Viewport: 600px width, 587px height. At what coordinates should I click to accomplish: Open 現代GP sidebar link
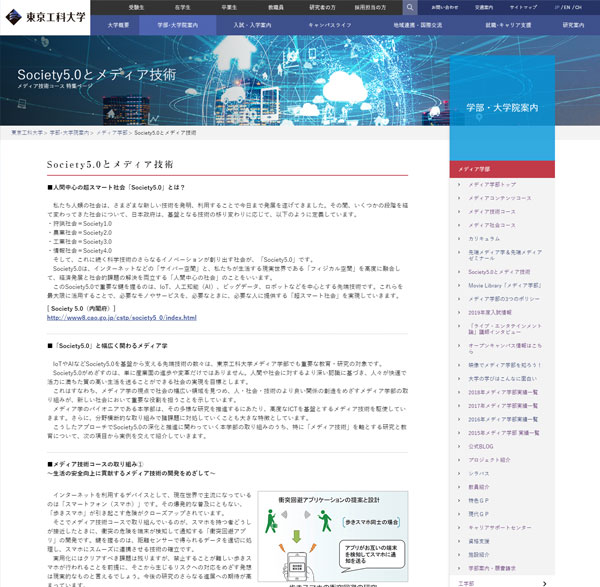tap(478, 514)
